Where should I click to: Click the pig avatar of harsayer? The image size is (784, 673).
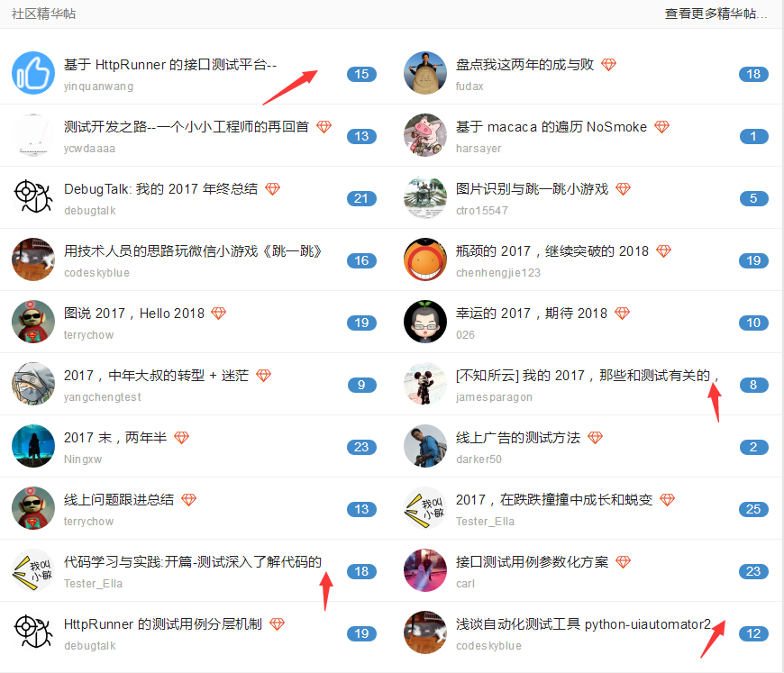click(425, 135)
